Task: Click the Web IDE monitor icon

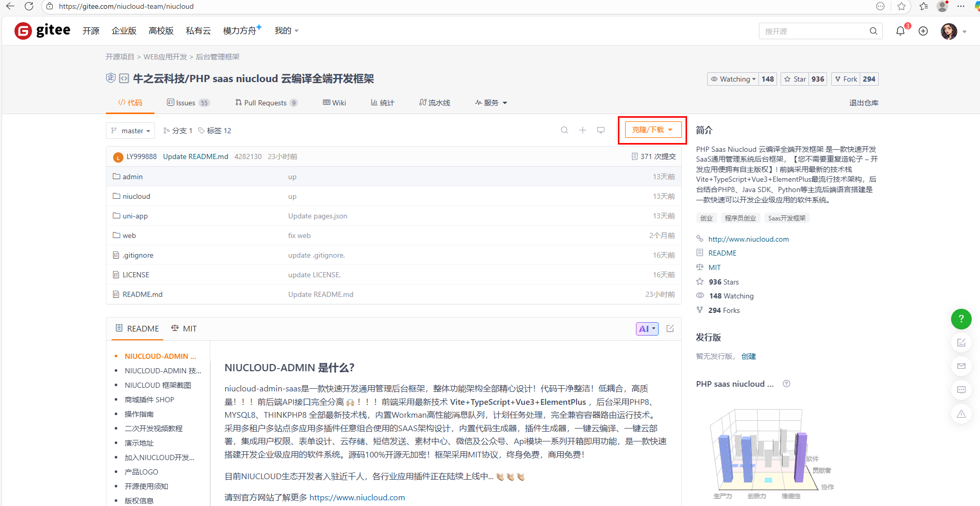Action: [601, 131]
